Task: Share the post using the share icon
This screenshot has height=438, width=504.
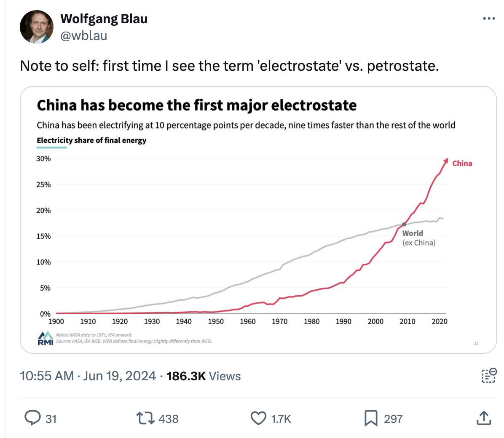Action: pos(484,418)
